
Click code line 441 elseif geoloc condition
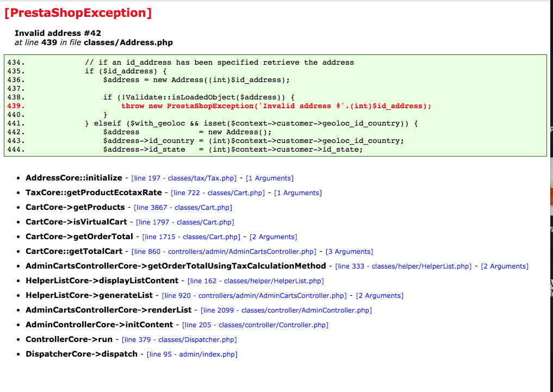(251, 123)
